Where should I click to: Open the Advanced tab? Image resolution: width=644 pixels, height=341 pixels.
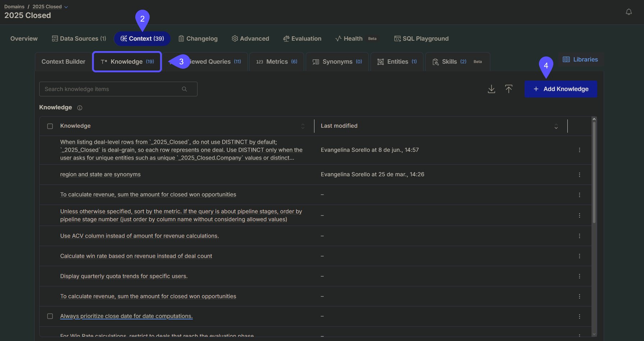pos(250,38)
